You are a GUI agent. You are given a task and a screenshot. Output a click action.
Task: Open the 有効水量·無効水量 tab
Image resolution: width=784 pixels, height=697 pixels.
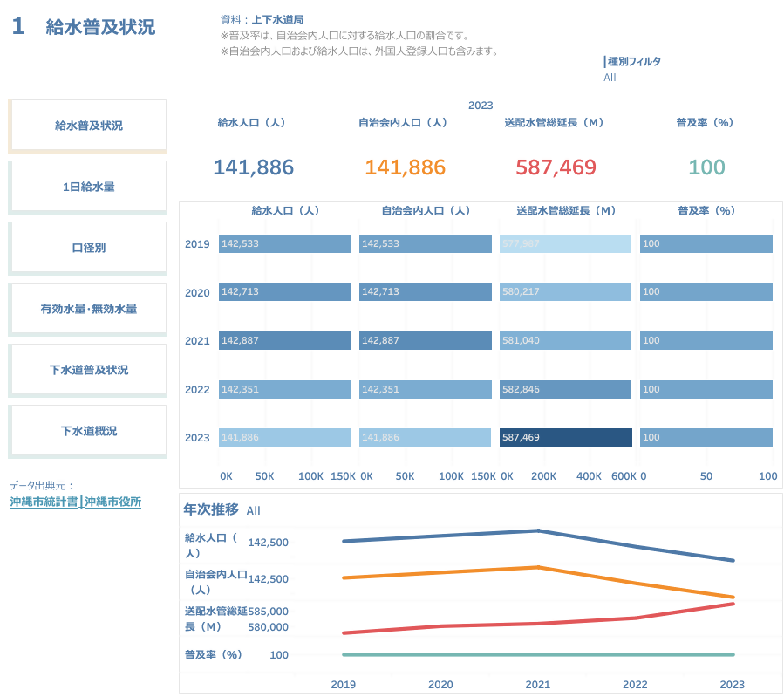tap(88, 309)
